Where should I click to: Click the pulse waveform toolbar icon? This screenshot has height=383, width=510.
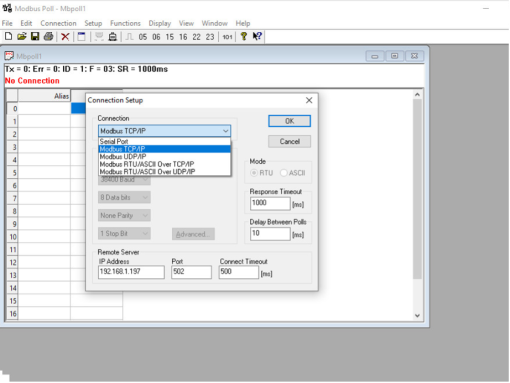tap(129, 37)
